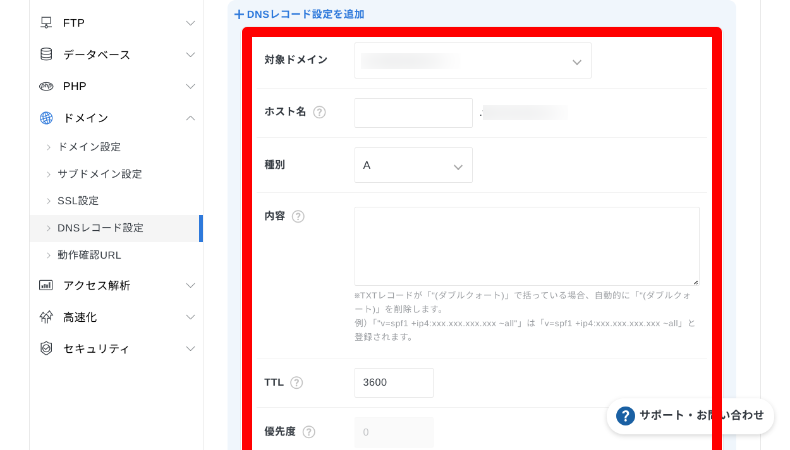This screenshot has width=790, height=450.
Task: Click the セキュリティ menu label
Action: (96, 349)
